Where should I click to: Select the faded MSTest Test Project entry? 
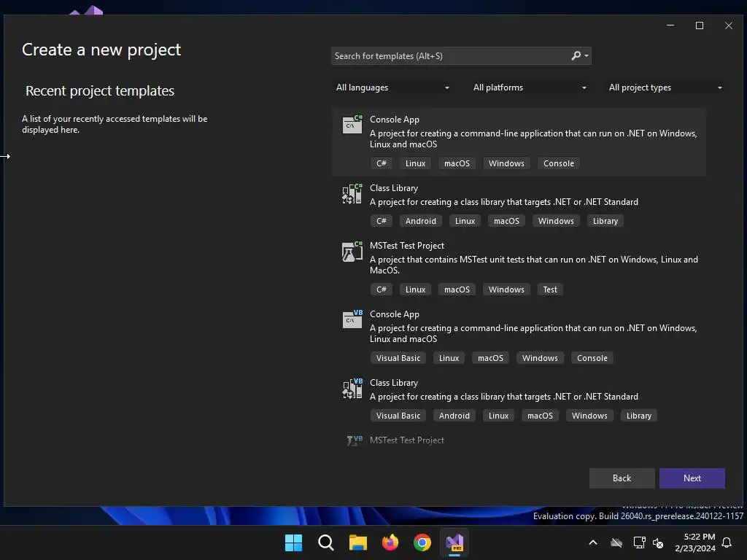407,440
